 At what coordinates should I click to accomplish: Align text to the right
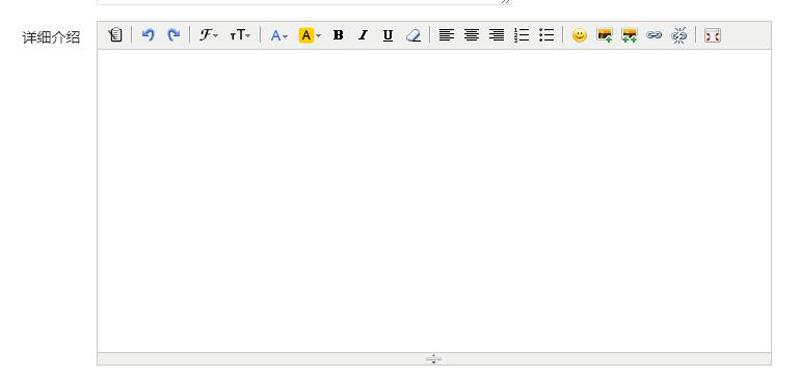(496, 35)
